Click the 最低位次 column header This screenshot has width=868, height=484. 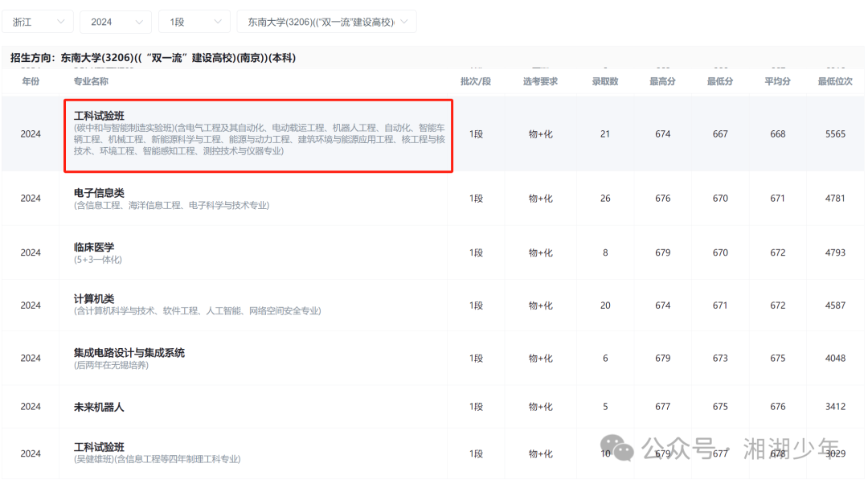tap(835, 81)
